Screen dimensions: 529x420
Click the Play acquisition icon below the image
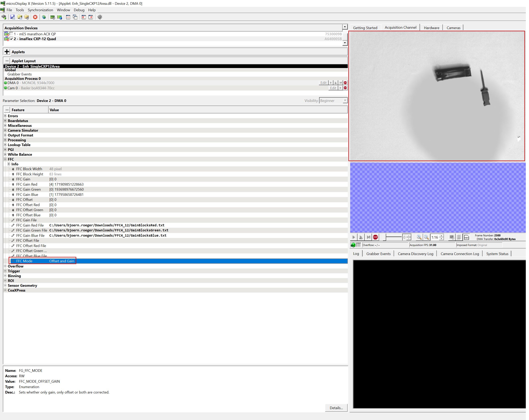[x=354, y=237]
